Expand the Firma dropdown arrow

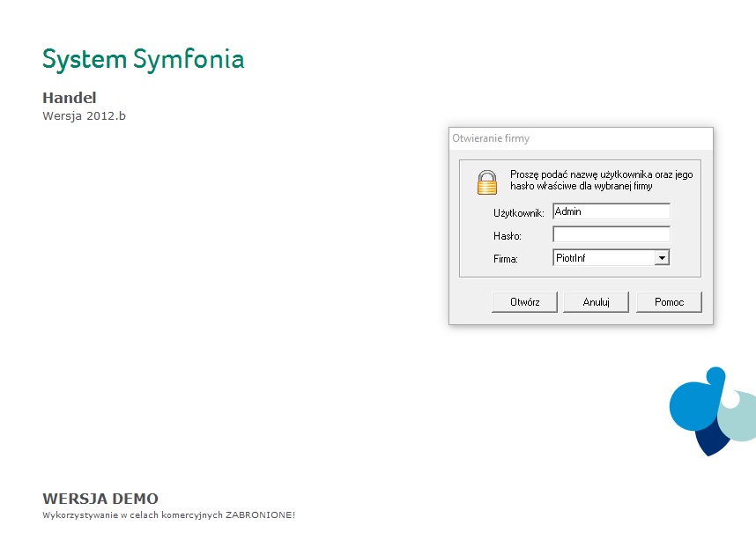point(662,258)
